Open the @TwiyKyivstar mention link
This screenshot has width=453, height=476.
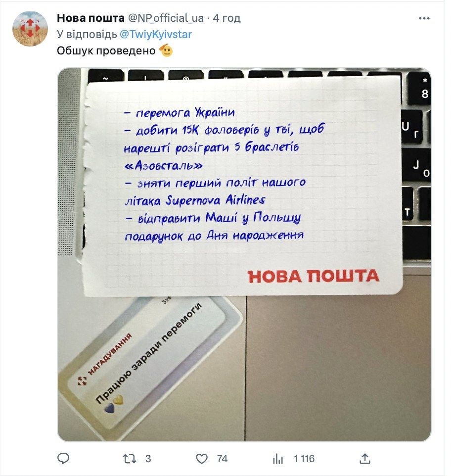click(156, 34)
